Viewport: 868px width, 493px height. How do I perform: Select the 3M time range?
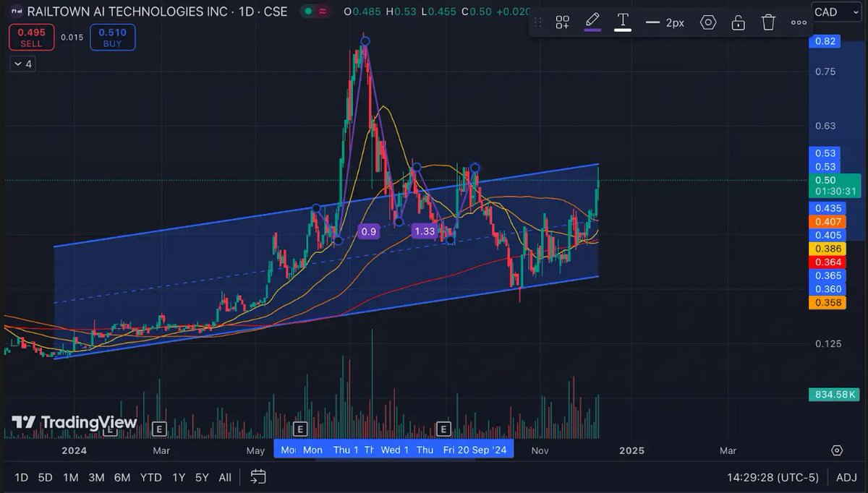coord(96,477)
